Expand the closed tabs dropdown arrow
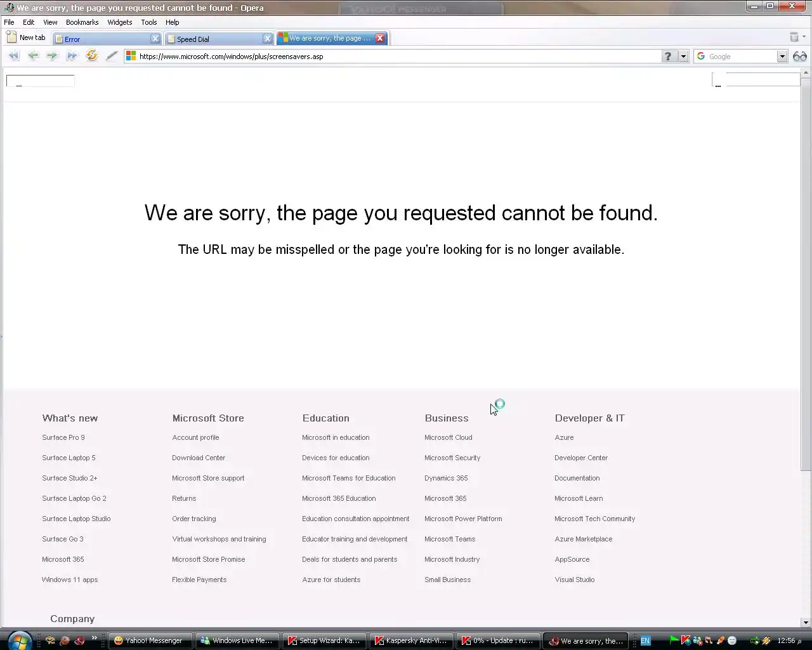 click(804, 37)
